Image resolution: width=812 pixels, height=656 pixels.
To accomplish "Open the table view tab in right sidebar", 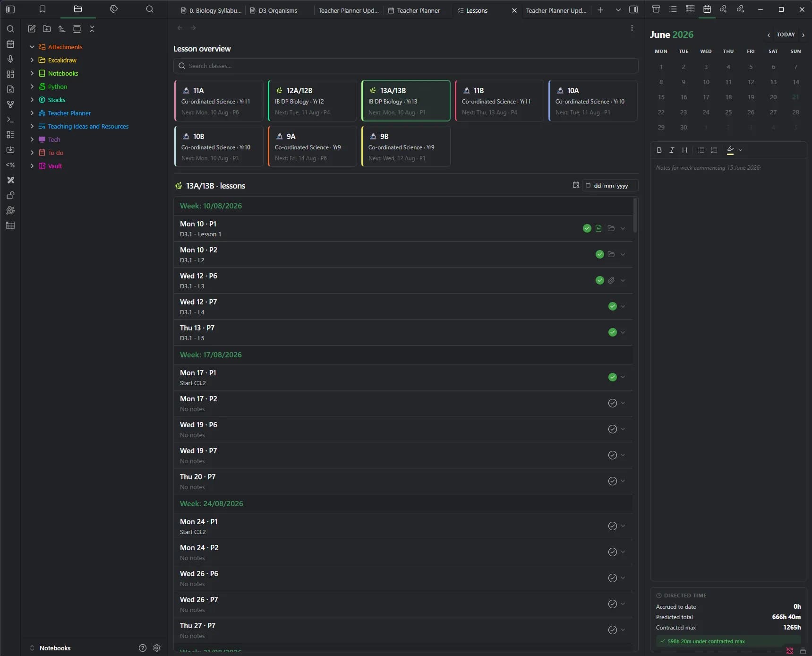I will click(x=690, y=9).
